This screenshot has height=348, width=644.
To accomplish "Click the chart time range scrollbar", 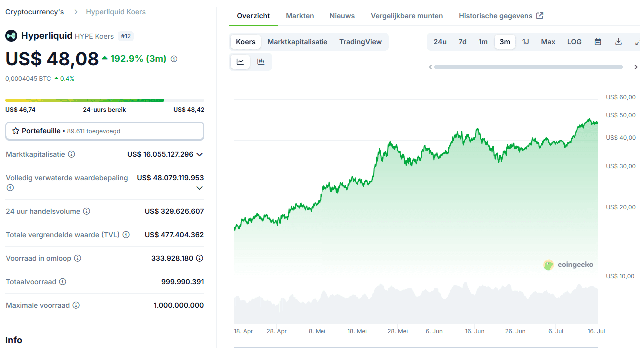I will point(528,67).
